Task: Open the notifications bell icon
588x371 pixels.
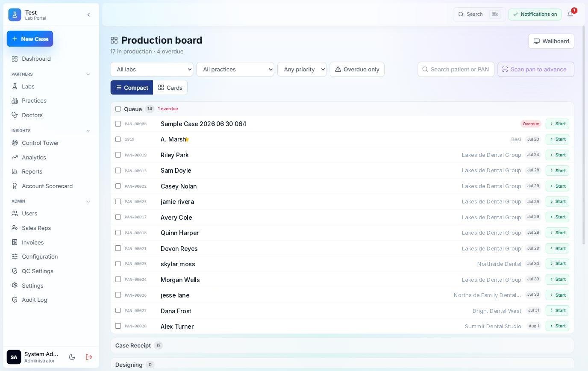Action: (x=570, y=14)
